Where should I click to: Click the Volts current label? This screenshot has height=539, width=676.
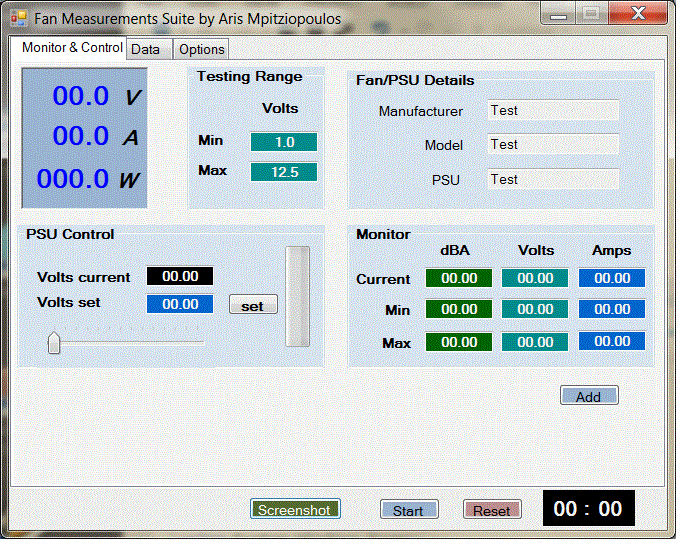(x=84, y=277)
